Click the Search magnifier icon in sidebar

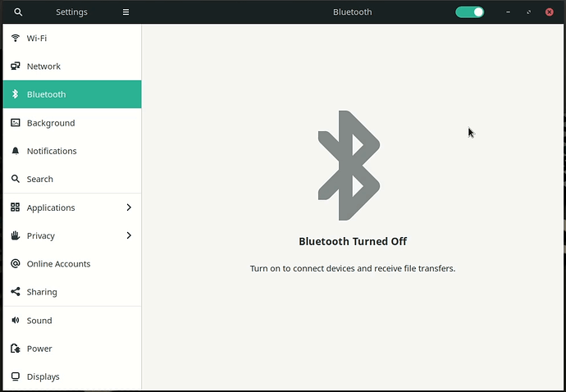pyautogui.click(x=15, y=179)
